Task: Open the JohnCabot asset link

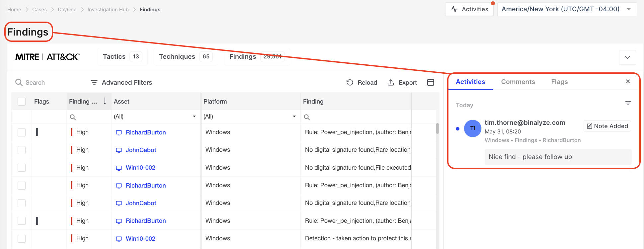Action: [141, 150]
